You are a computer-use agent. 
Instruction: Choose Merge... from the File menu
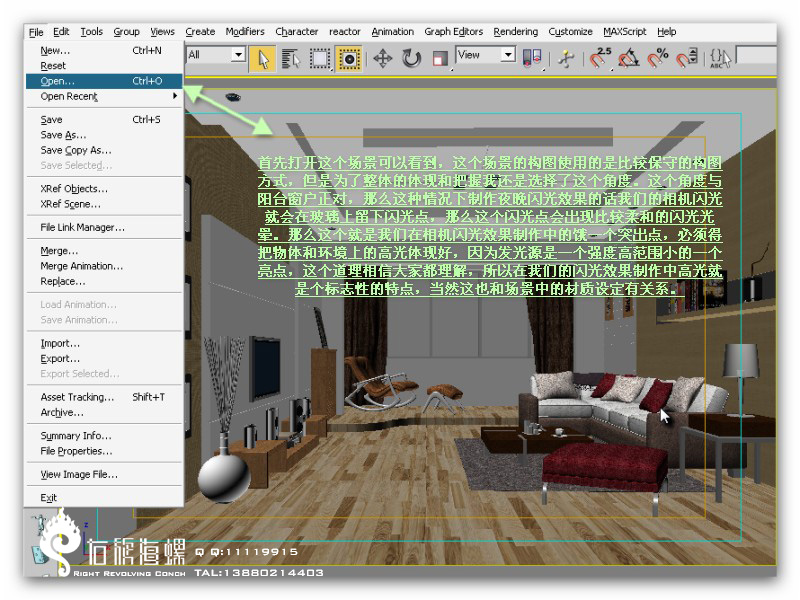click(104, 251)
